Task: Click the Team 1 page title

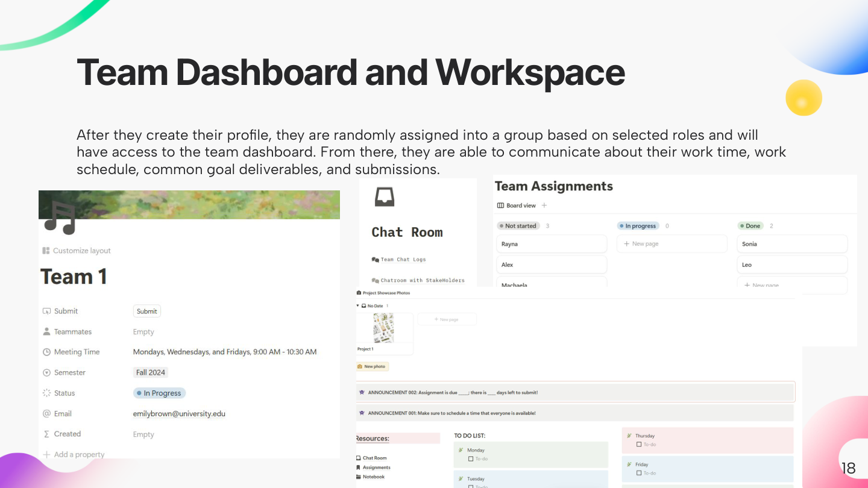Action: point(74,277)
